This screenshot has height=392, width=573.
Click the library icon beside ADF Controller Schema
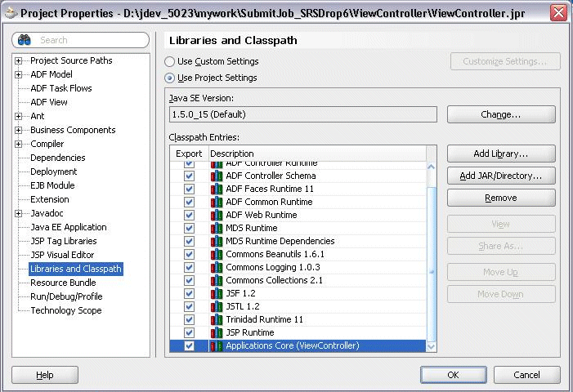[217, 176]
